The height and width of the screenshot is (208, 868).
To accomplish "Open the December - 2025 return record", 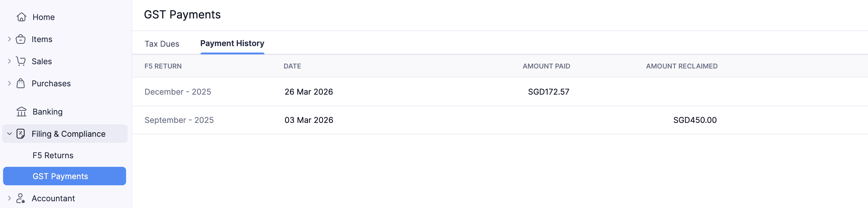I will point(178,92).
